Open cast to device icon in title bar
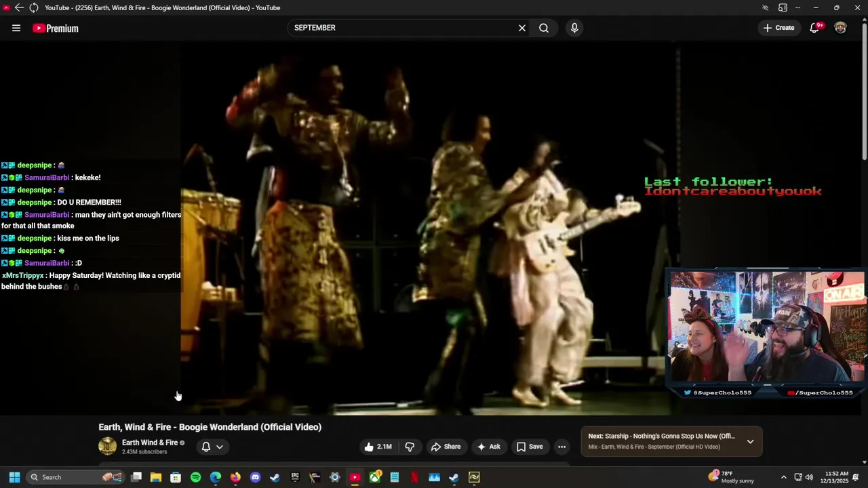Viewport: 868px width, 488px height. coord(783,7)
